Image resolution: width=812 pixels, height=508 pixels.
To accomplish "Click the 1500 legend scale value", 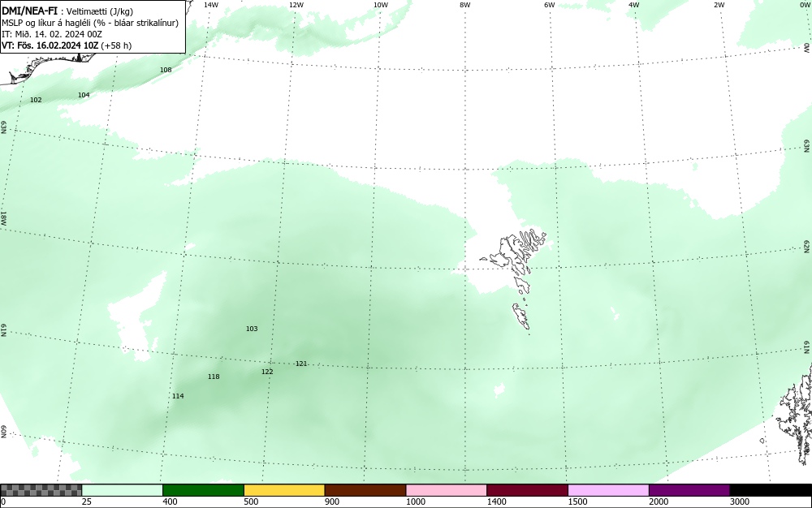I will (x=578, y=502).
